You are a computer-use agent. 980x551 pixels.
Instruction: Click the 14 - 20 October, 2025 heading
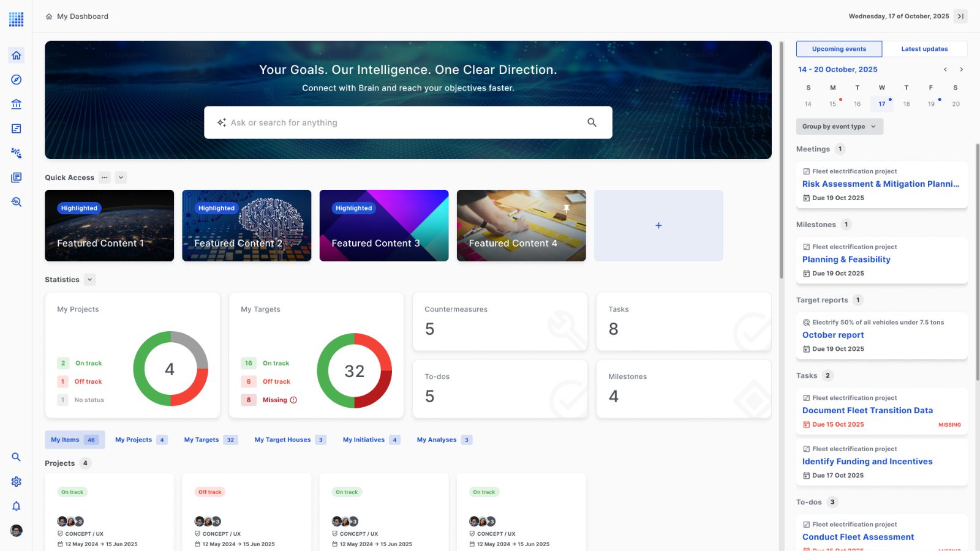point(837,70)
